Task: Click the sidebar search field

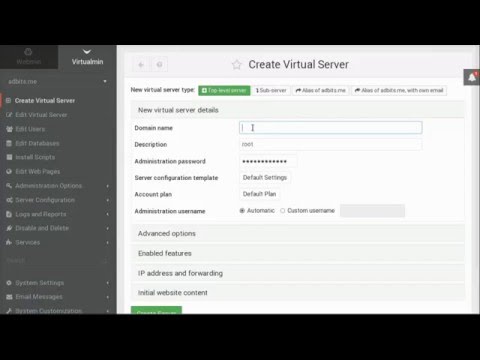Action: 57,261
